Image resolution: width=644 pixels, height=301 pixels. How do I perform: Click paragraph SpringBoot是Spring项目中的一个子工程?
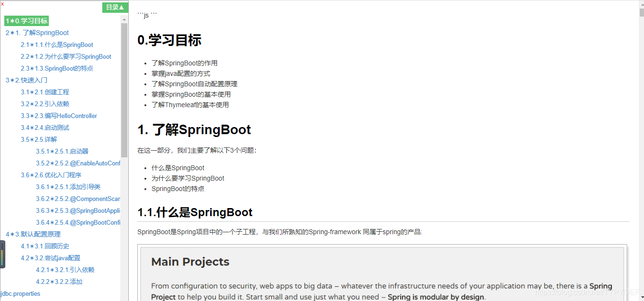click(280, 232)
